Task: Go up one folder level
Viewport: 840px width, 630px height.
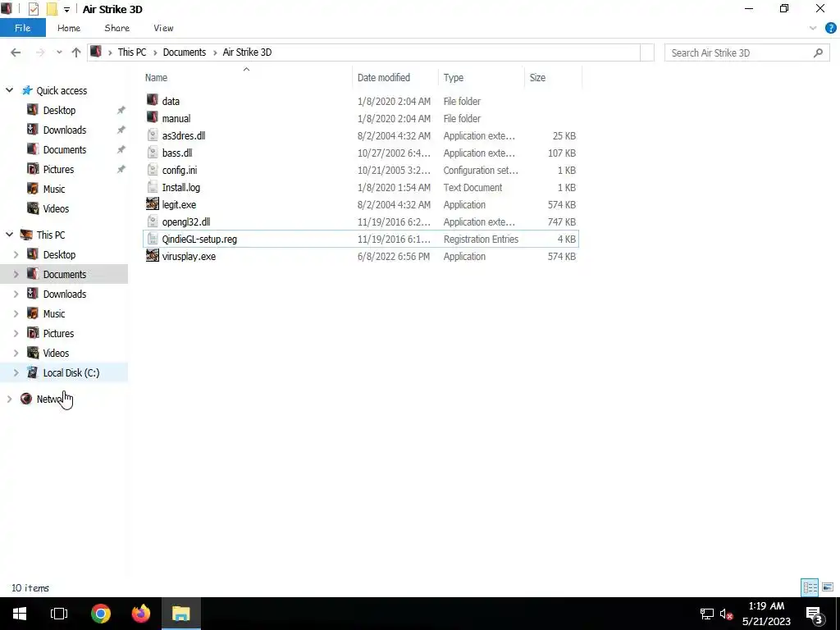Action: [76, 52]
